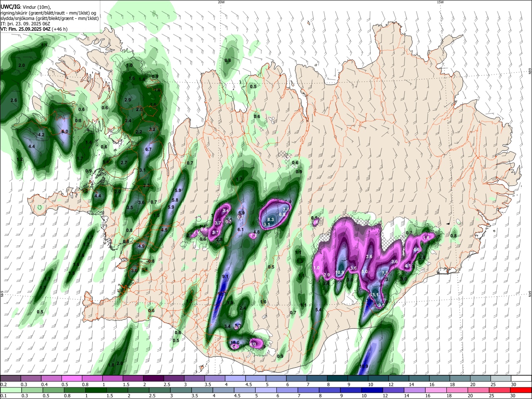Click the 64N latitude label on the right edge

[530, 294]
